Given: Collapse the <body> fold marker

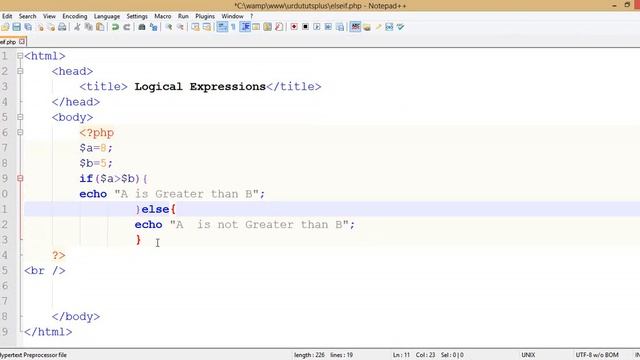Looking at the screenshot, I should 20,117.
